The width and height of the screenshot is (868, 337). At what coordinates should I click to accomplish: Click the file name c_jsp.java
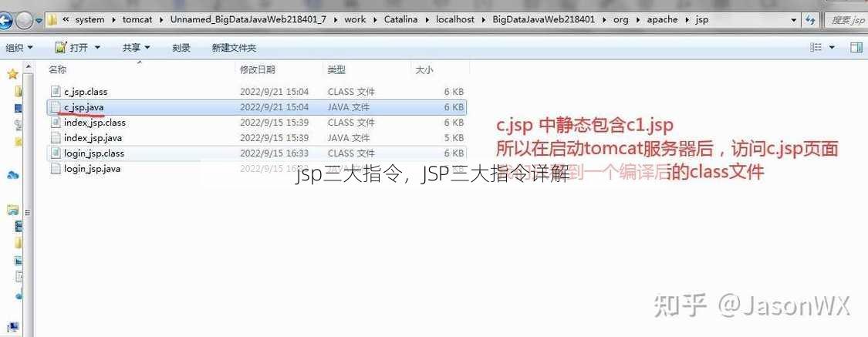[x=83, y=107]
